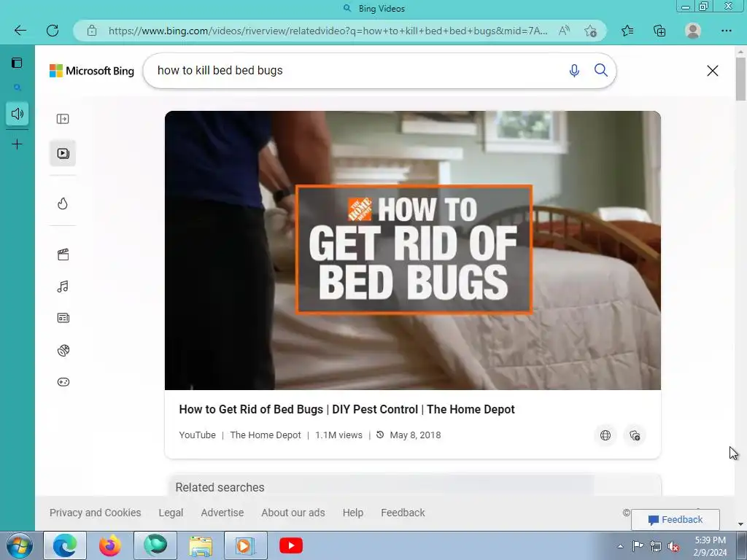
Task: Play the Home Depot bed bugs video
Action: click(x=413, y=251)
